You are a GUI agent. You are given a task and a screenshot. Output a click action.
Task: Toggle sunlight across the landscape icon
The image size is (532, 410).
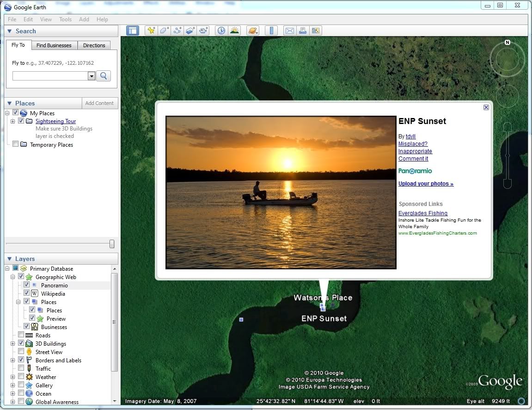(x=234, y=31)
